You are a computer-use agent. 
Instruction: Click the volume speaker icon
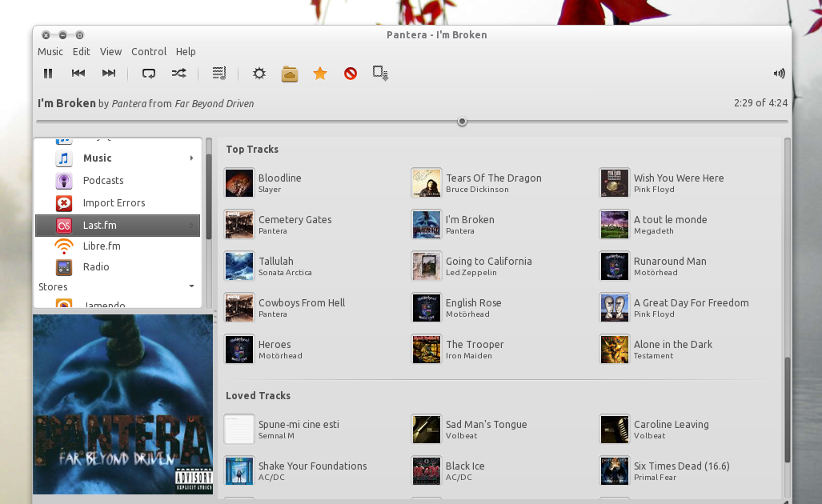779,73
